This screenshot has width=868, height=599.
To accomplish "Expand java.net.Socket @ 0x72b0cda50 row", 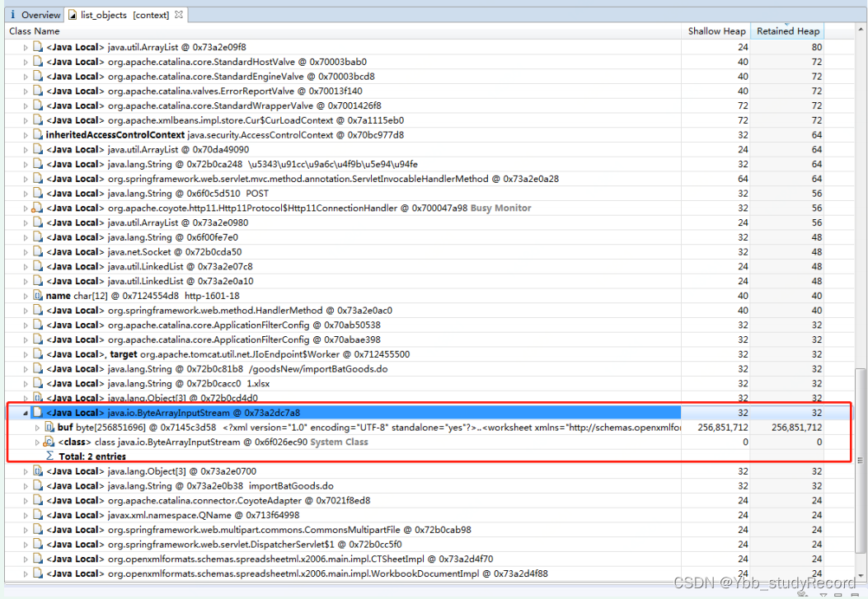I will [26, 252].
